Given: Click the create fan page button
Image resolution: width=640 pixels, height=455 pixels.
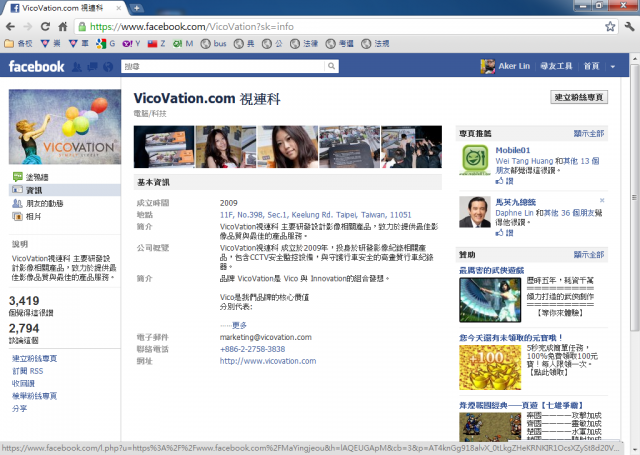Looking at the screenshot, I should point(579,97).
